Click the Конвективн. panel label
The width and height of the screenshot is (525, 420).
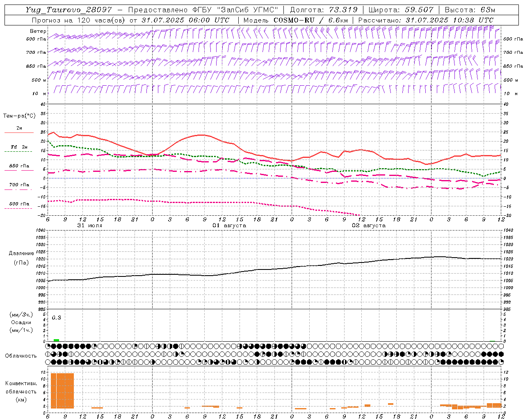(21, 383)
